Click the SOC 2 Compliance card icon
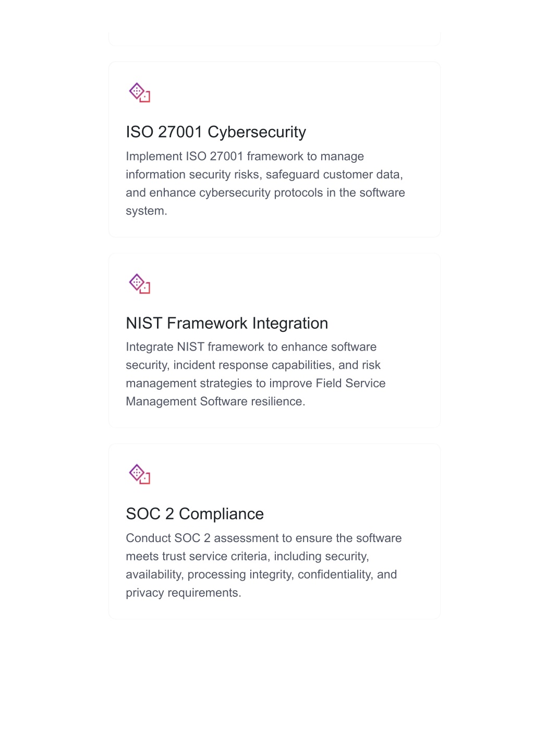Image resolution: width=534 pixels, height=756 pixels. pyautogui.click(x=140, y=474)
